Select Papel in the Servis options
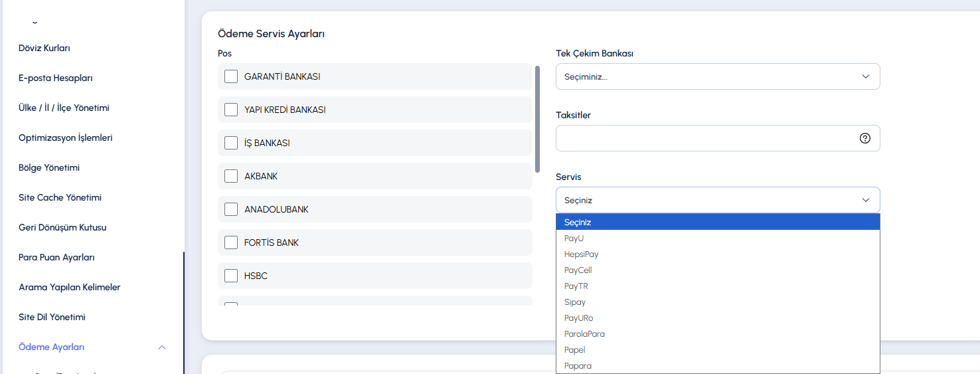Image resolution: width=980 pixels, height=374 pixels. point(718,349)
